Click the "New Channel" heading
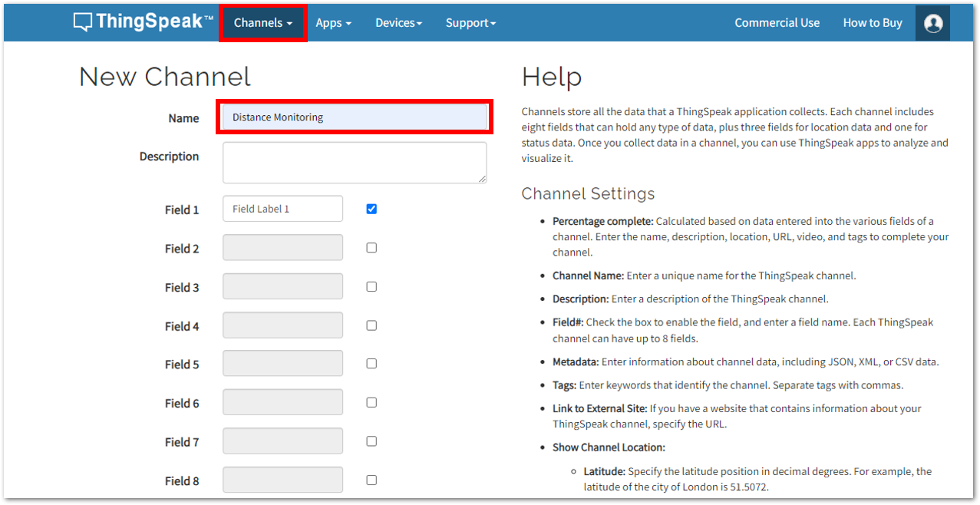This screenshot has width=980, height=505. 165,77
